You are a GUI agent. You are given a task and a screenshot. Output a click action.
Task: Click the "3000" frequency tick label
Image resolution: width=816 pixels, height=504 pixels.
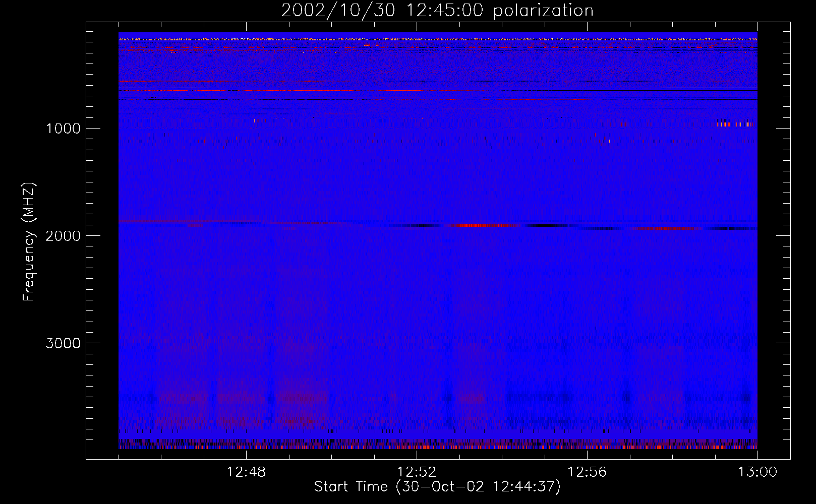pyautogui.click(x=63, y=343)
